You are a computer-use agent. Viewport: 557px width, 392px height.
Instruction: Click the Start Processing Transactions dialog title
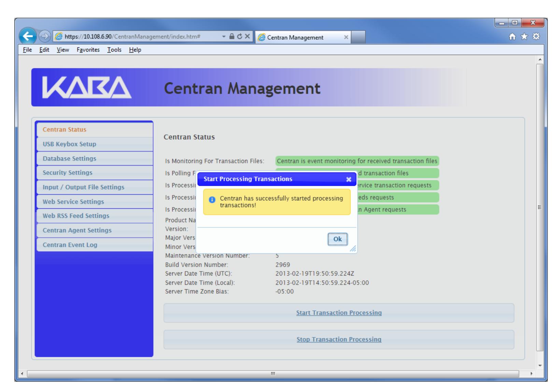[x=248, y=179]
